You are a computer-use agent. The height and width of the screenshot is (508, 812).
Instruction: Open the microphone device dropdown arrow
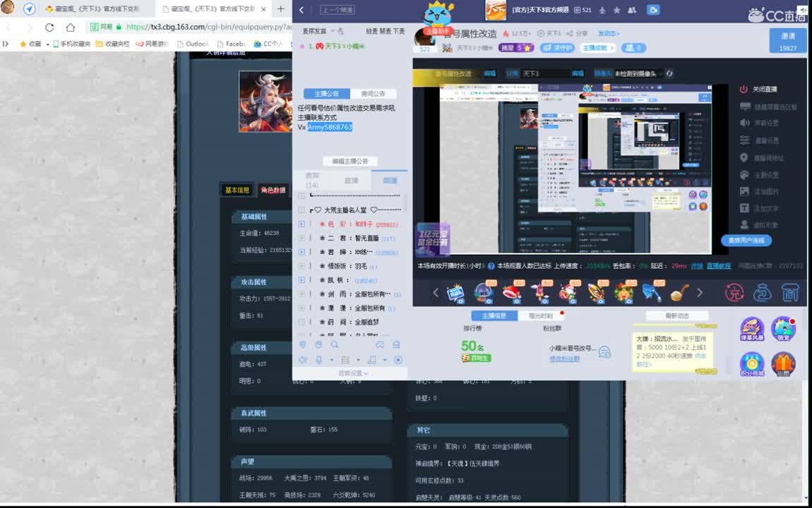tap(331, 360)
